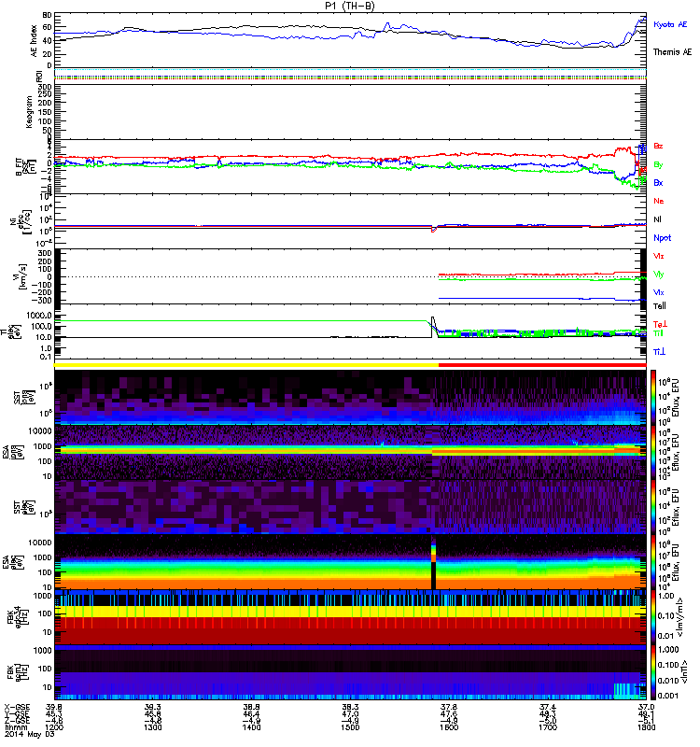This screenshot has width=700, height=747.
Task: Click the X-GSE value 39.8
Action: click(54, 707)
